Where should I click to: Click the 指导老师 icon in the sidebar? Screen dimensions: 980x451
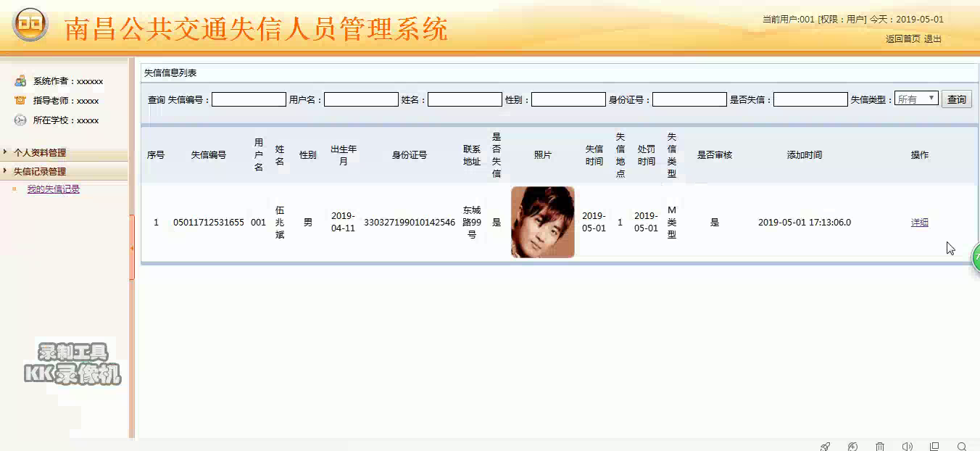pyautogui.click(x=20, y=101)
